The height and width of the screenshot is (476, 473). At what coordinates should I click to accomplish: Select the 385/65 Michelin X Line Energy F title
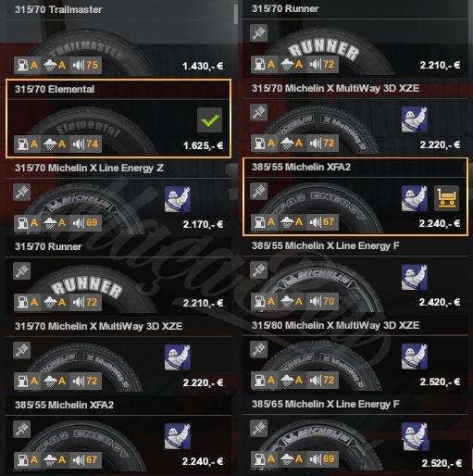coord(326,404)
